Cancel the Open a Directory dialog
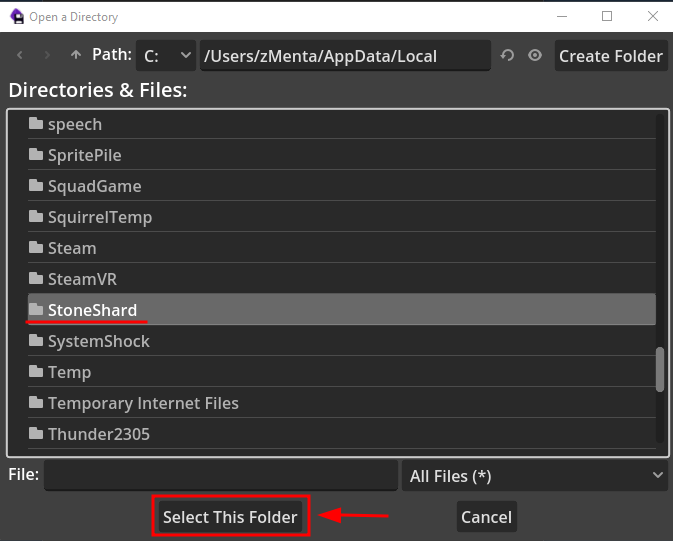Viewport: 673px width, 541px height. 486,517
